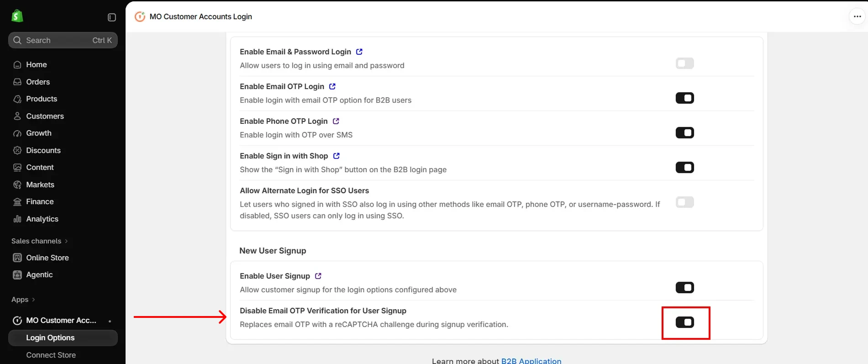
Task: Click the Shopify logo icon
Action: [17, 16]
